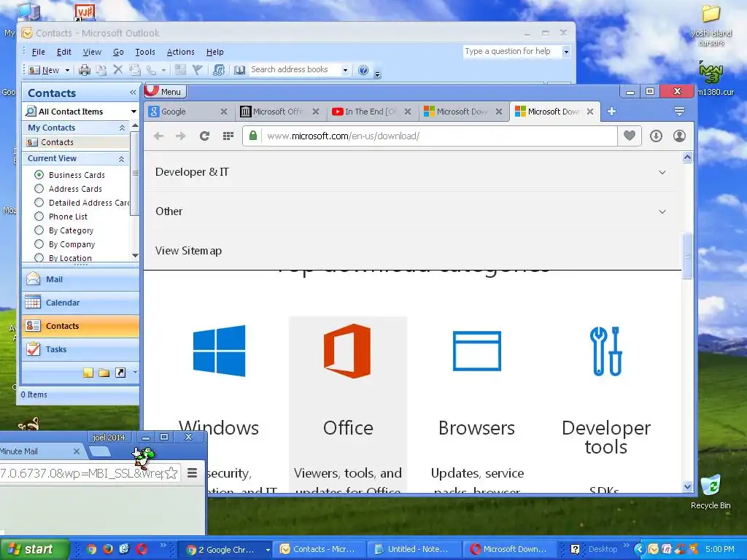
Task: Click the Developer tools wrench icon
Action: (x=606, y=351)
